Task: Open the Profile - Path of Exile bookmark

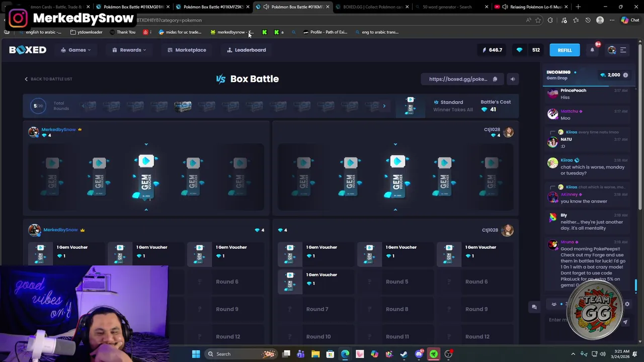Action: coord(325,32)
